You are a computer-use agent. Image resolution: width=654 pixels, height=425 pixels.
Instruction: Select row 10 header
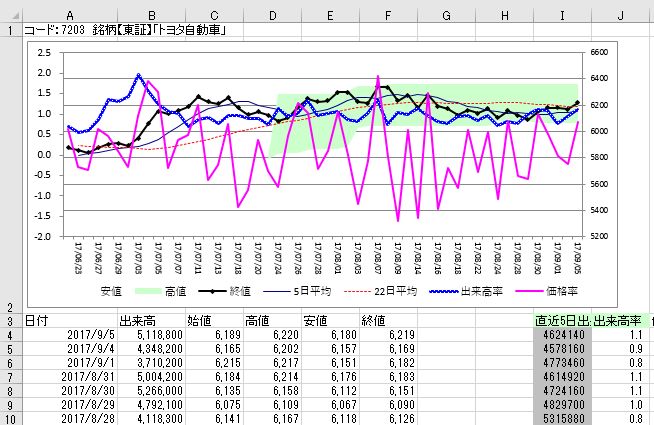coord(10,418)
